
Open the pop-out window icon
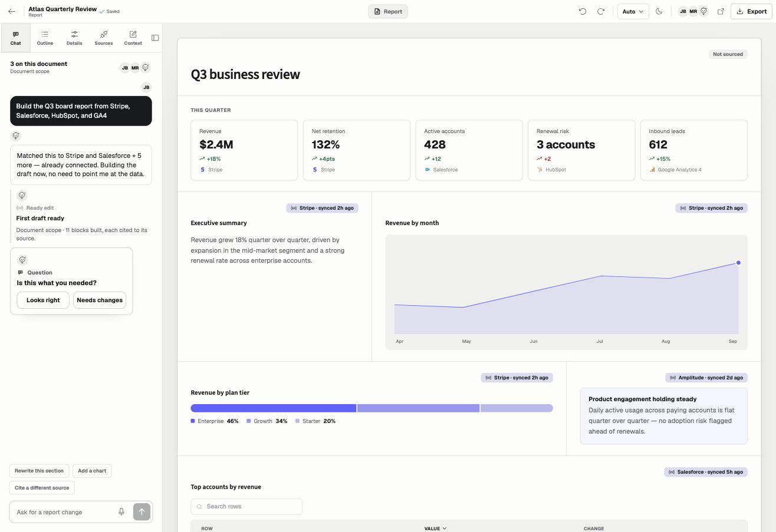point(721,11)
